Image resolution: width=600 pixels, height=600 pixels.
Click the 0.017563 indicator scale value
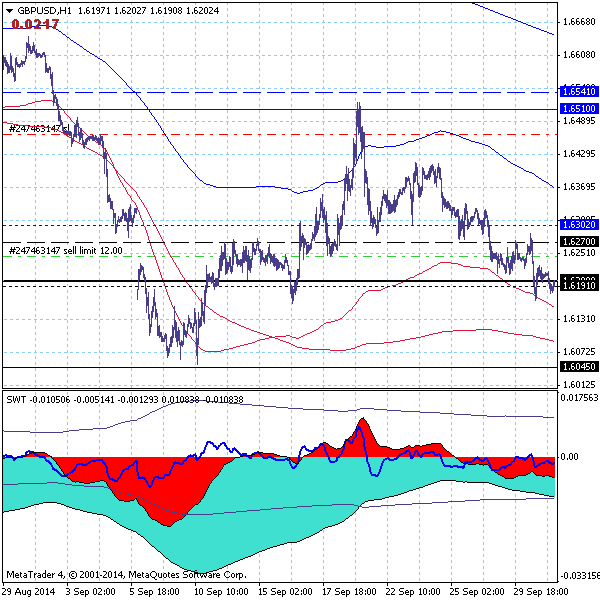[x=579, y=398]
